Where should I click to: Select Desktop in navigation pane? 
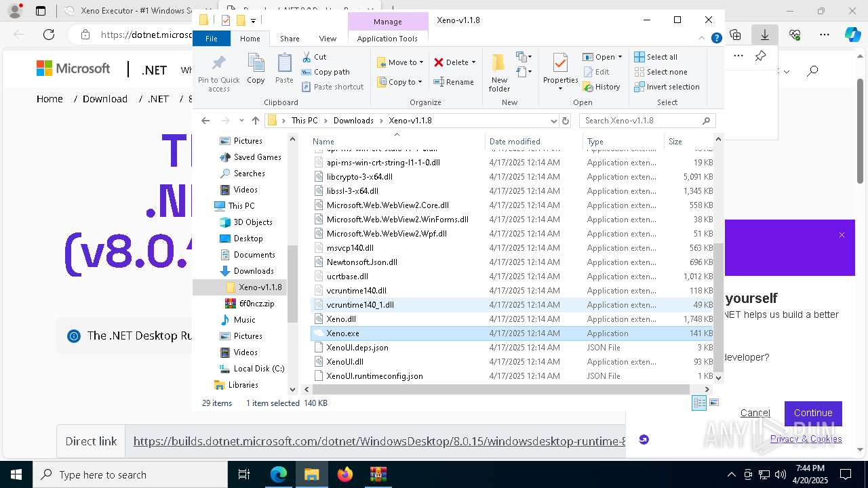pyautogui.click(x=241, y=239)
